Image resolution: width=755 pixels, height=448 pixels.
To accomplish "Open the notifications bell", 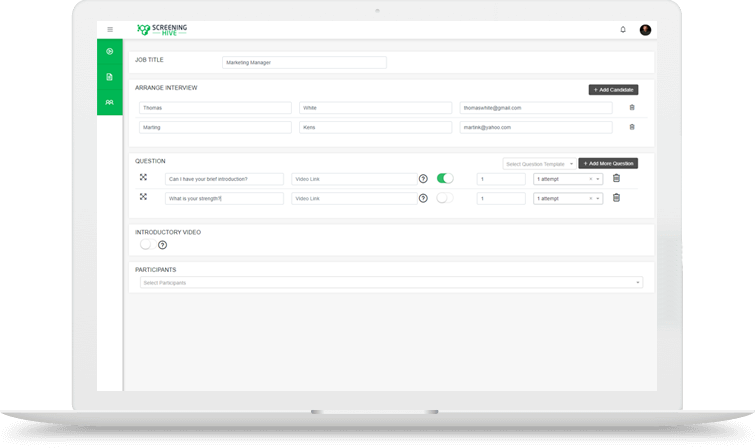I will (623, 29).
